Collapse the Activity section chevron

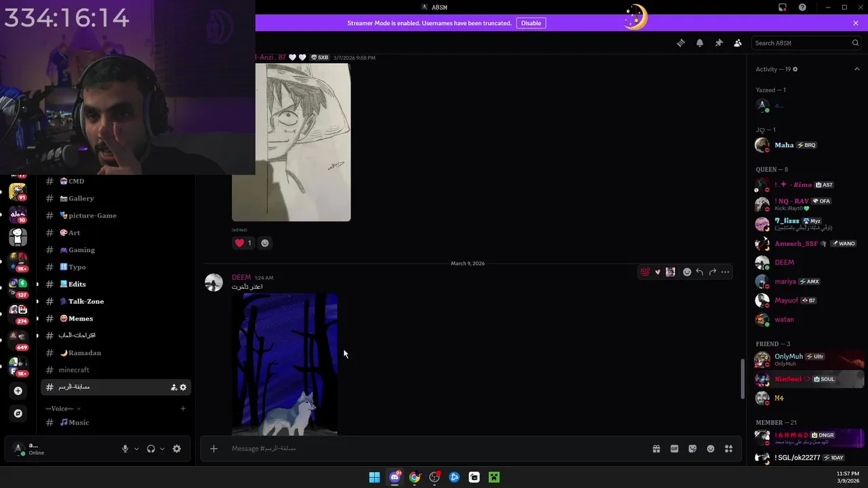(856, 69)
